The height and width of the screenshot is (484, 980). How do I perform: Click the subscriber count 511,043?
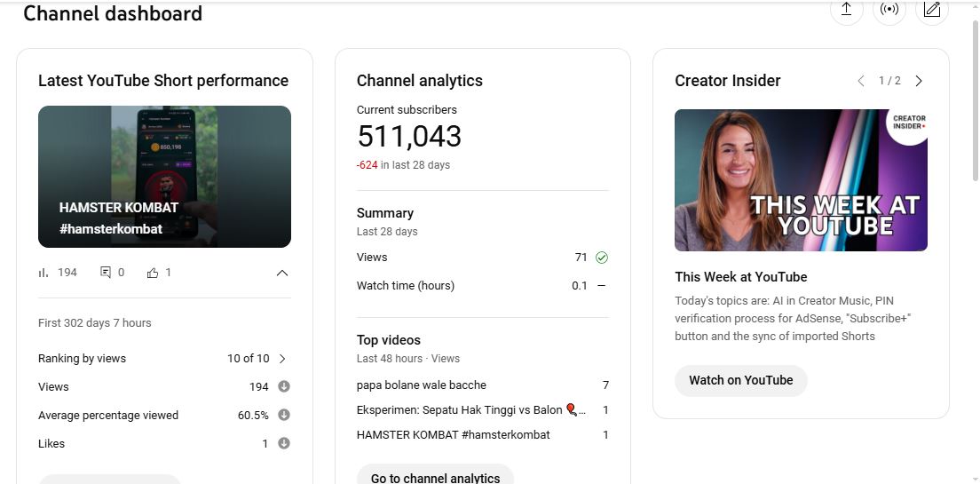408,137
